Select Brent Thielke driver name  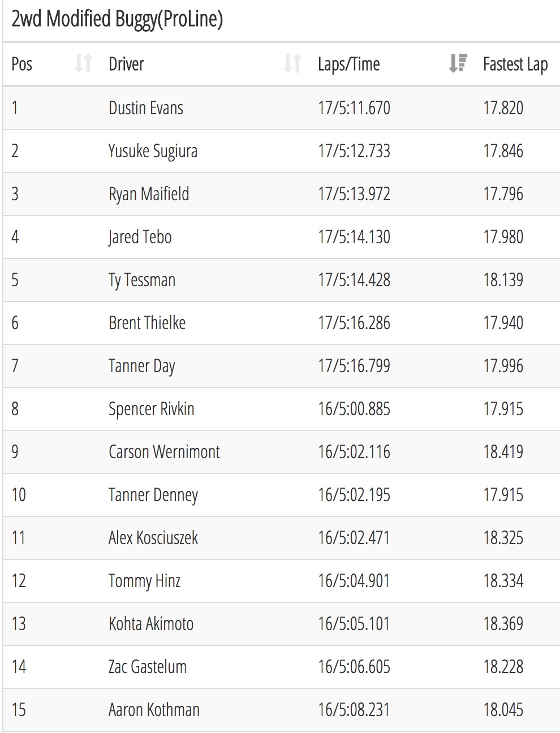coord(147,323)
